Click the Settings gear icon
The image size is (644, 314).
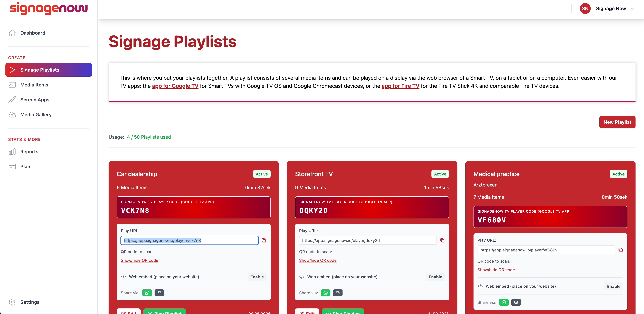(x=12, y=302)
